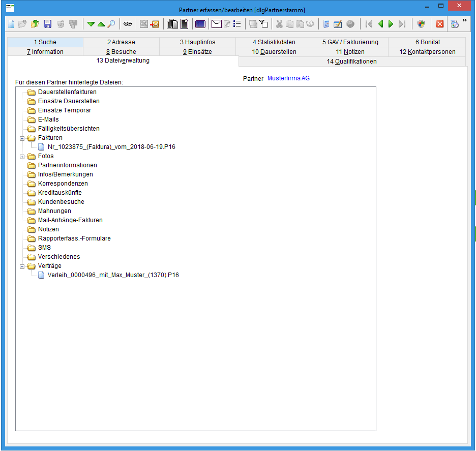Select the Fakturen folder label

[x=50, y=138]
